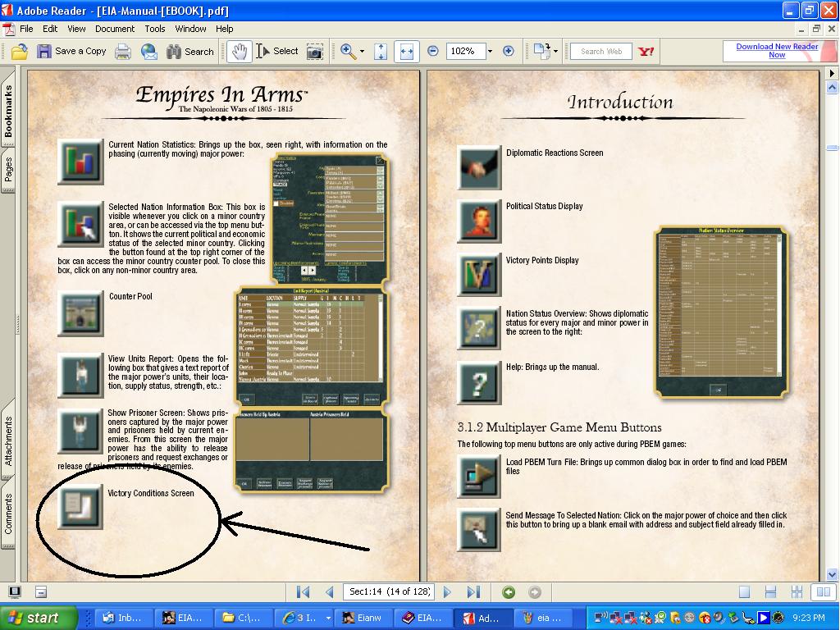Open the zoom percentage dropdown

tap(490, 52)
